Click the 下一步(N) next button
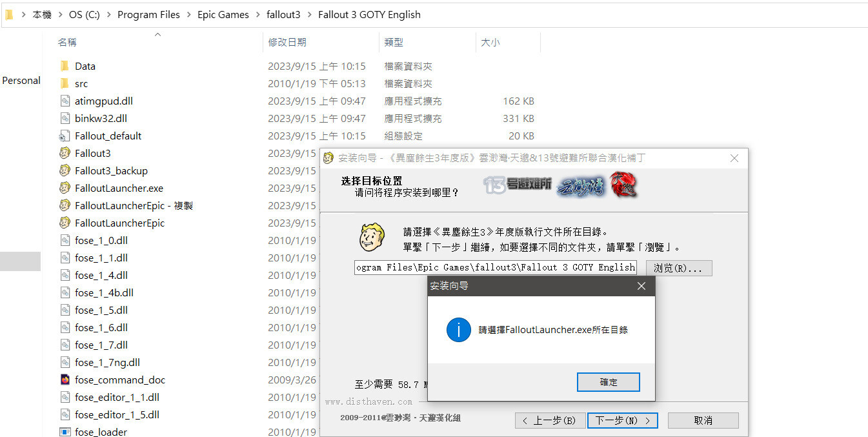 (x=623, y=420)
